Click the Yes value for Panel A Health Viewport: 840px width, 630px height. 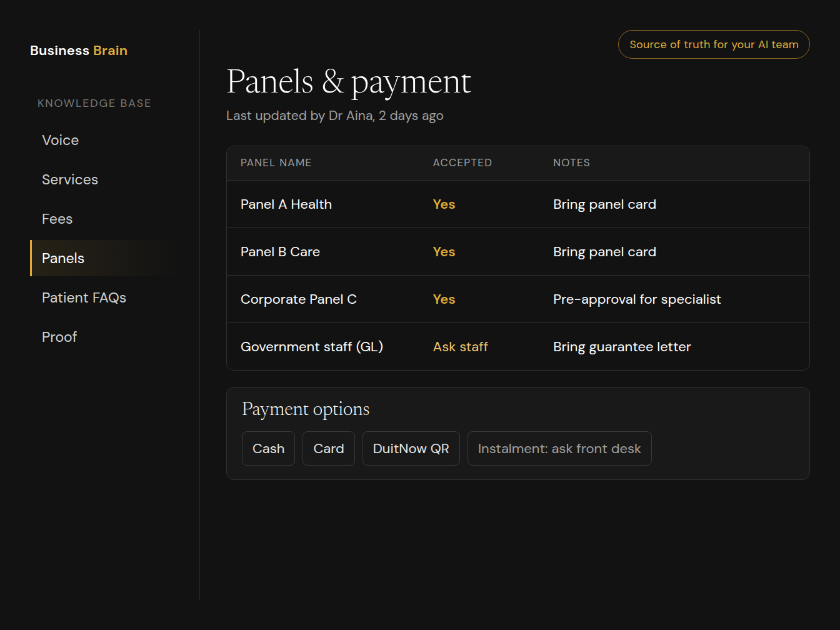click(444, 204)
